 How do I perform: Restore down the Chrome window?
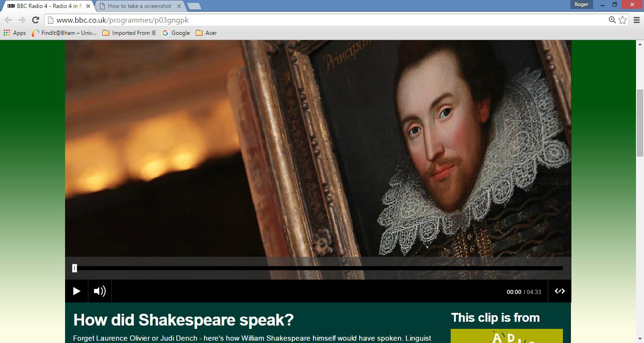[614, 4]
